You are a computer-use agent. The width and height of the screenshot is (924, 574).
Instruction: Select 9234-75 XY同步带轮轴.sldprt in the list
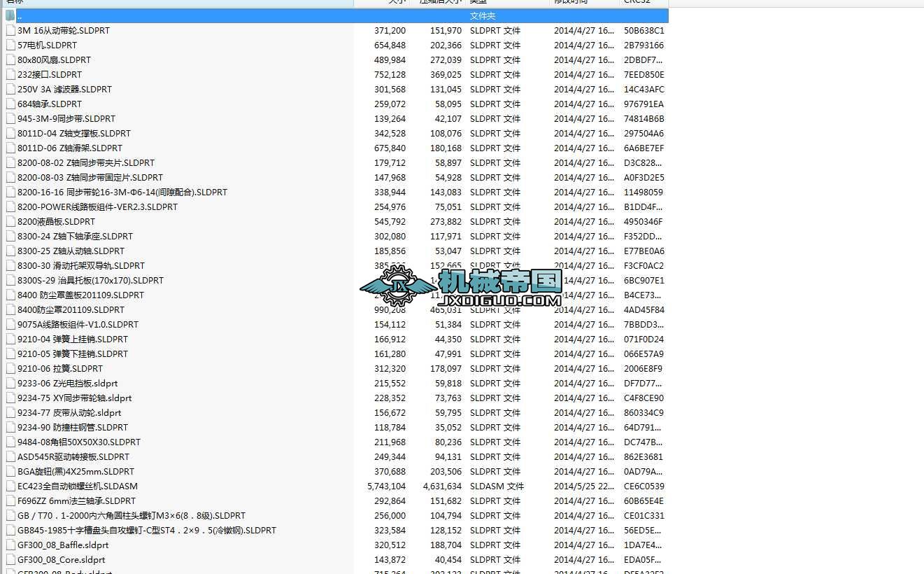75,398
